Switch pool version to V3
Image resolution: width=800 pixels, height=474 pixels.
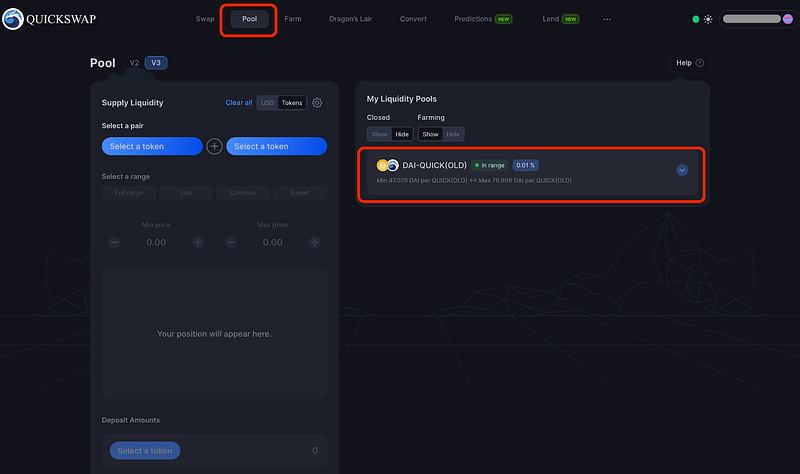point(156,63)
